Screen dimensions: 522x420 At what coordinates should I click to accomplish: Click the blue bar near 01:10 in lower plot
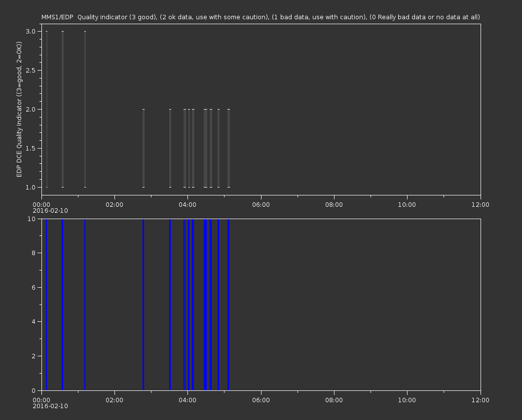point(85,305)
